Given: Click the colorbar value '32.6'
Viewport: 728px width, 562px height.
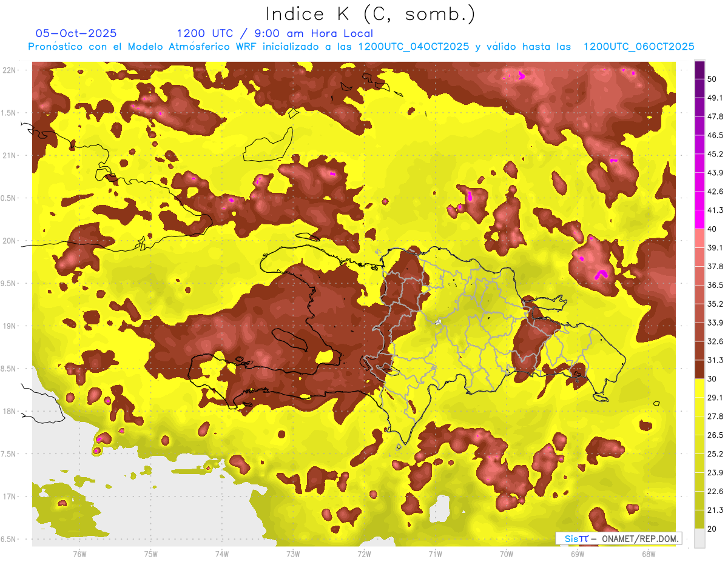Looking at the screenshot, I should 715,341.
